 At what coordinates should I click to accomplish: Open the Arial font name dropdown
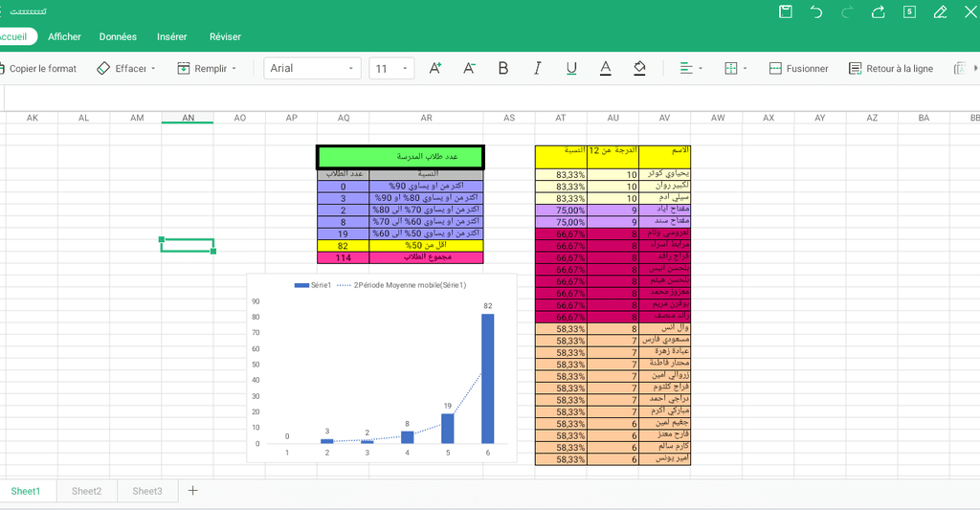pos(312,68)
